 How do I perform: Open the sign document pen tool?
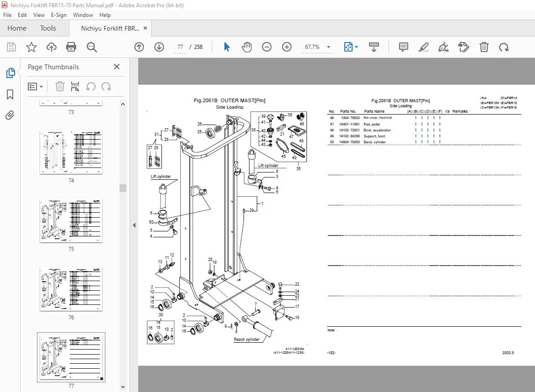(443, 47)
